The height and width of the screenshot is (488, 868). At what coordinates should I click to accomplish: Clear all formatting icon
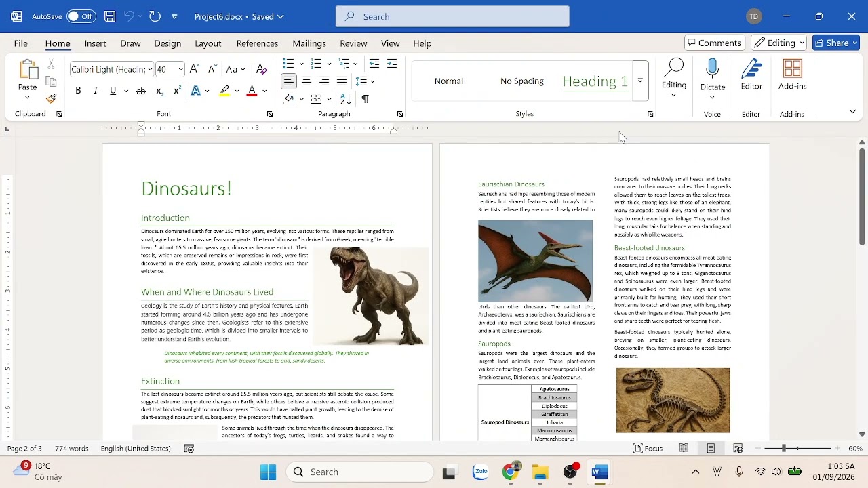pyautogui.click(x=262, y=69)
